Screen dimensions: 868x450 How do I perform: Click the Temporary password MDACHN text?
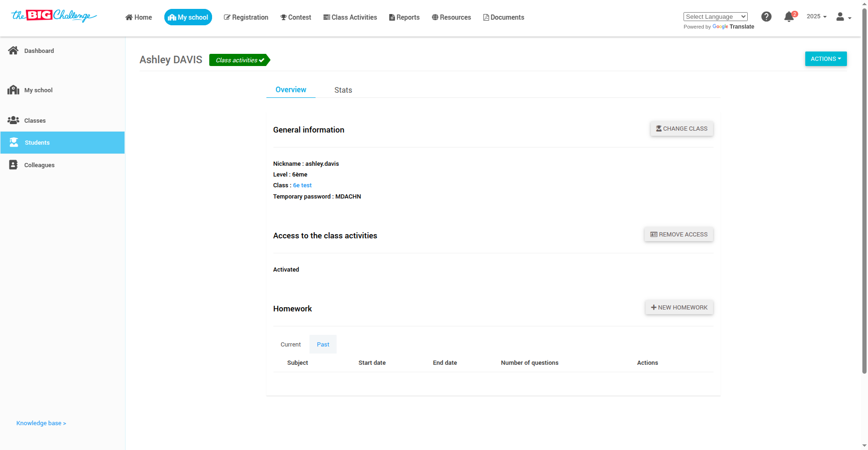pos(317,197)
